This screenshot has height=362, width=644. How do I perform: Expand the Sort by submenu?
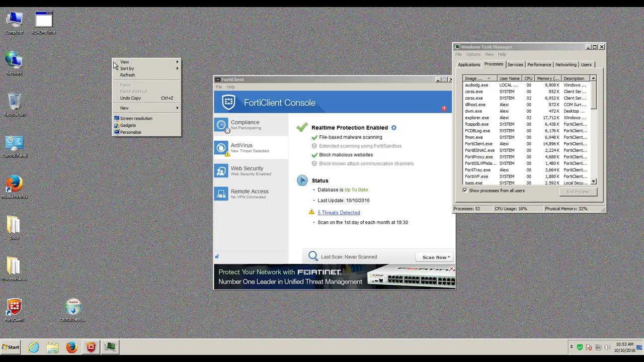coord(146,68)
